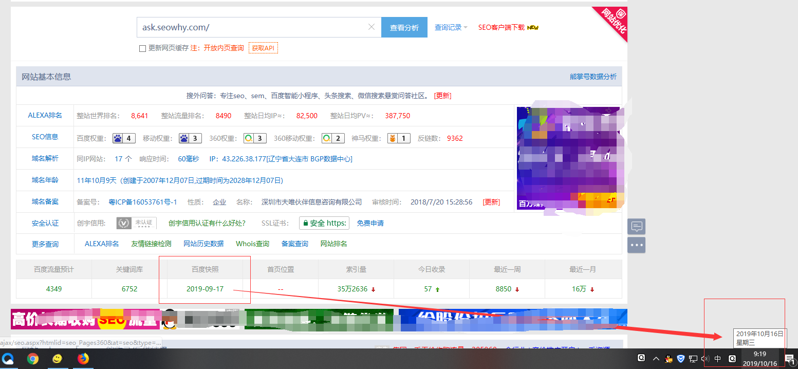The height and width of the screenshot is (369, 798).
Task: Click the 安全 https SSL badge
Action: click(324, 223)
